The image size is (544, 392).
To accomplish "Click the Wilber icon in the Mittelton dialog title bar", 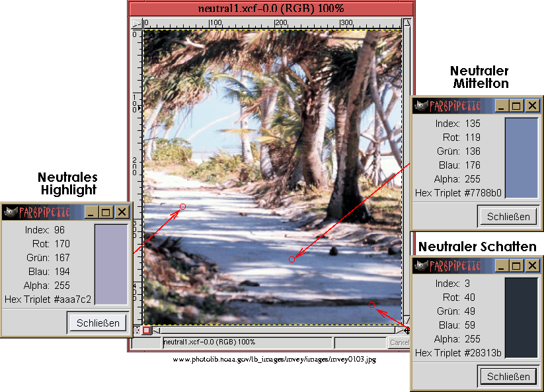I will (x=420, y=106).
